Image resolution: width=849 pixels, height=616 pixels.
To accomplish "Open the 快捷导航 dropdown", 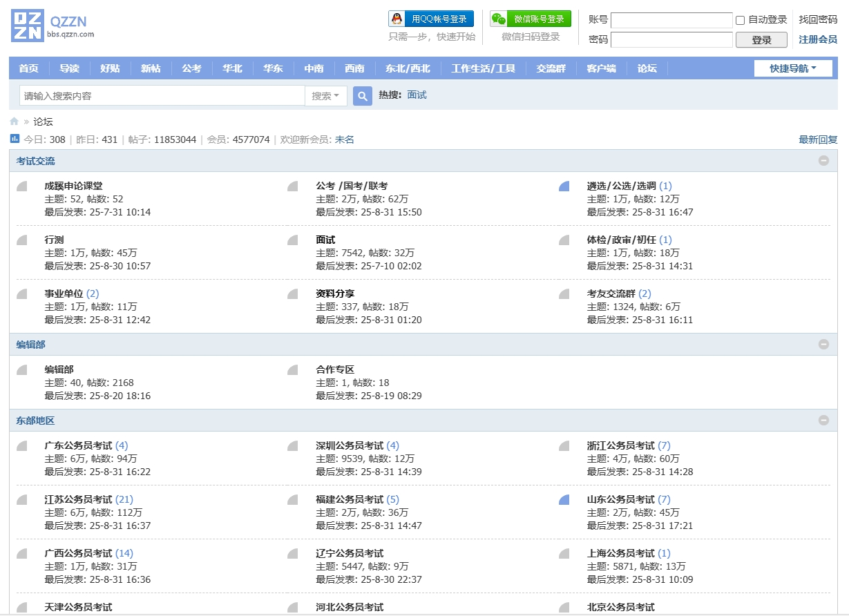I will coord(792,68).
